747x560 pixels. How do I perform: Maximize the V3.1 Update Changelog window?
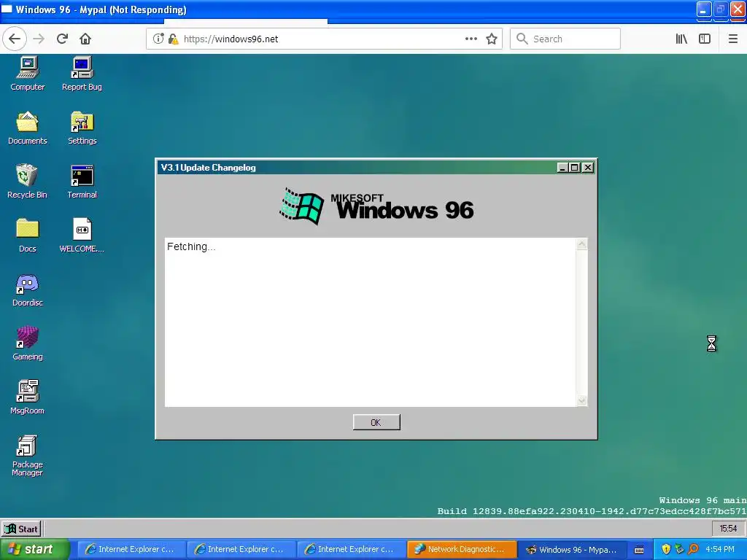pos(575,168)
